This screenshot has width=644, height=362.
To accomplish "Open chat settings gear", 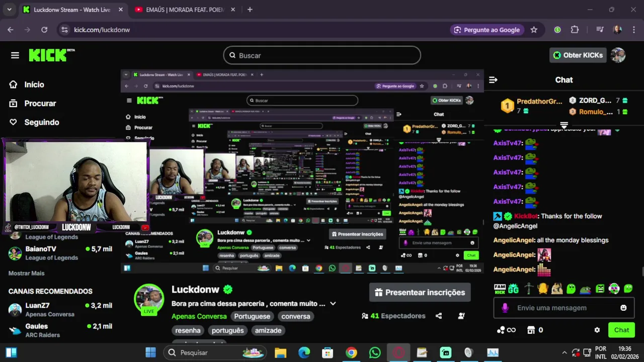I will pos(597,330).
